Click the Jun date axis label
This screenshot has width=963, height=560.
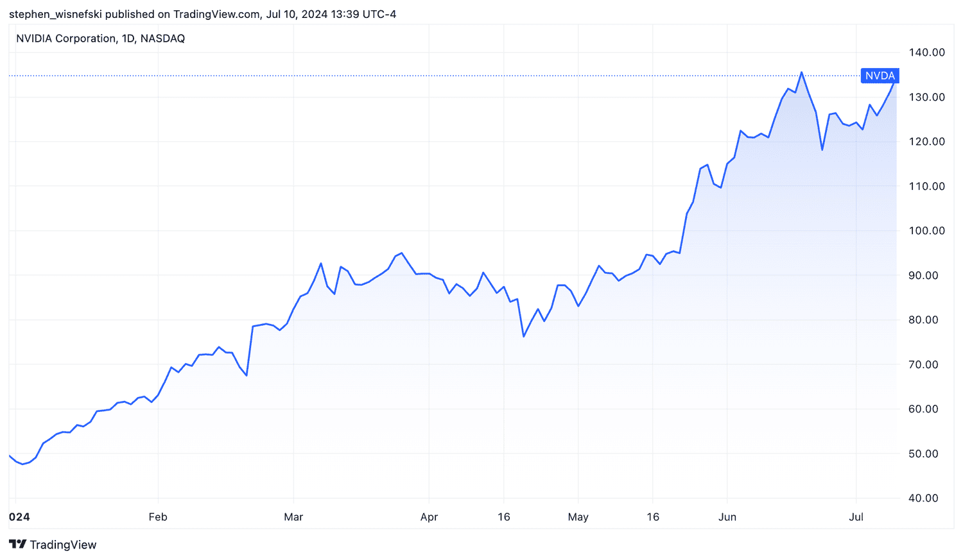[727, 517]
